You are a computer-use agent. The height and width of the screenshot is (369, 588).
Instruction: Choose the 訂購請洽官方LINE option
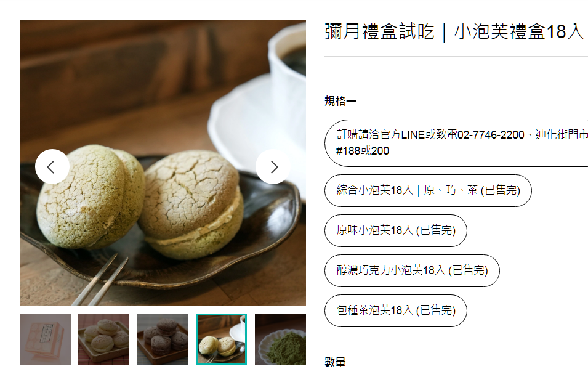tap(456, 143)
